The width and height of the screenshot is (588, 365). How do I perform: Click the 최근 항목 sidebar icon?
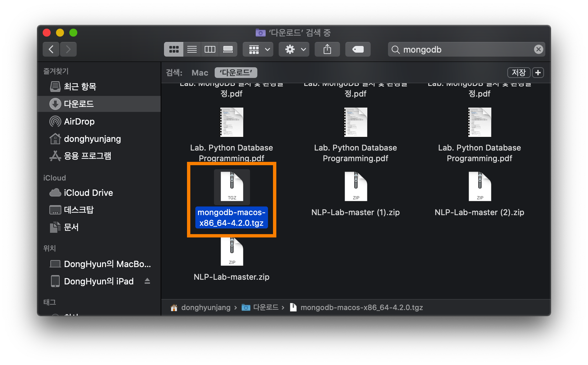click(55, 87)
